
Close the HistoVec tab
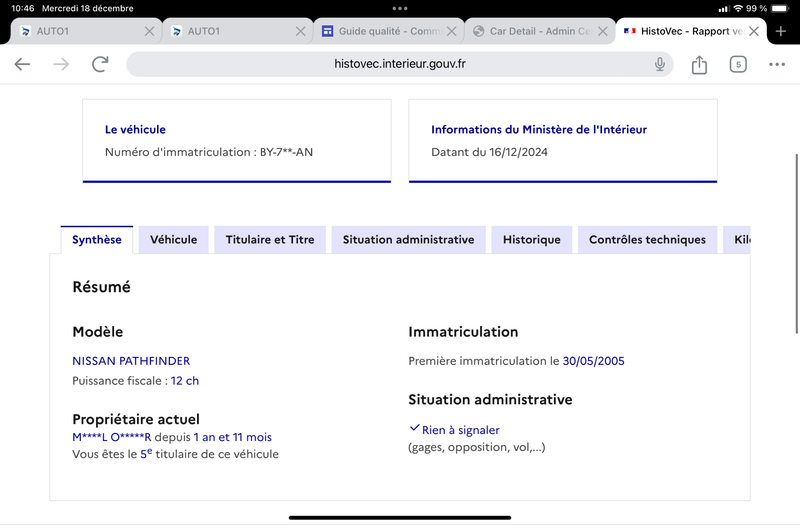tap(754, 31)
